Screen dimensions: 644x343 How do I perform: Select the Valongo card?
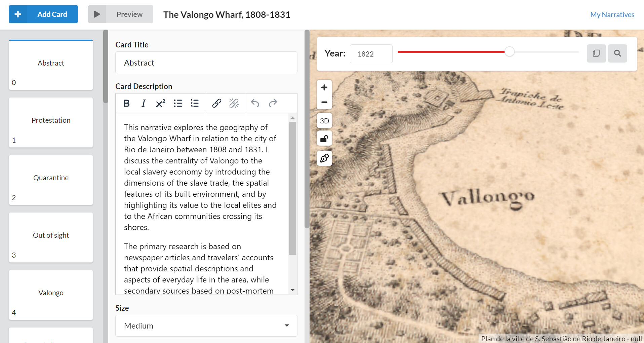51,295
